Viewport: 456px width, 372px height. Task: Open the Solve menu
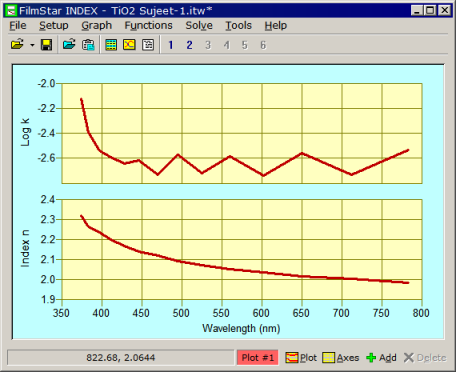[199, 26]
